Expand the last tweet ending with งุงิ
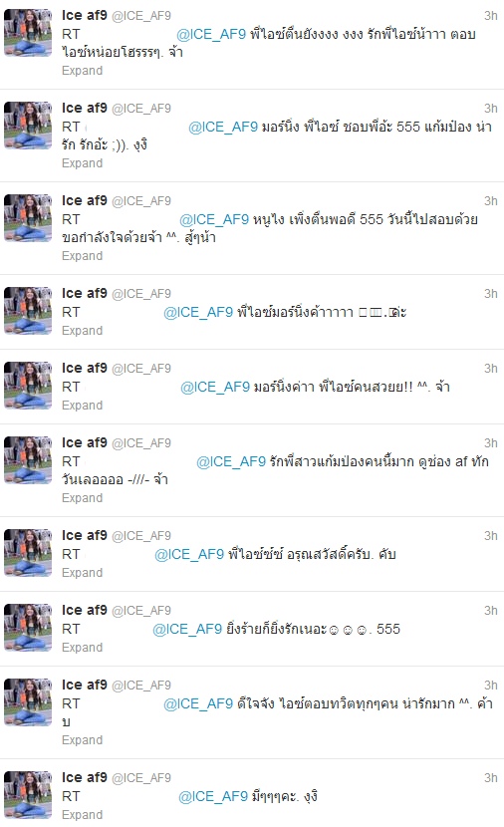Screen dimensions: 504x827 coord(82,815)
